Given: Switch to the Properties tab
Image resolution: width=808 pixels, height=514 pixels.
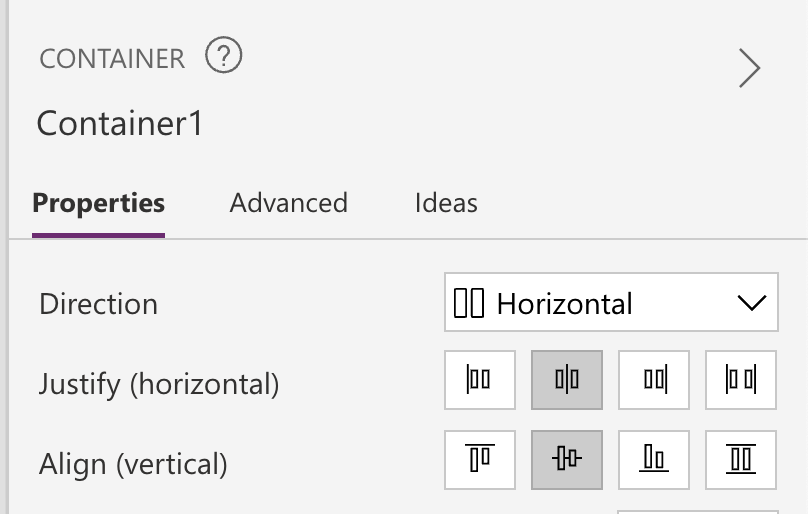Looking at the screenshot, I should [98, 203].
